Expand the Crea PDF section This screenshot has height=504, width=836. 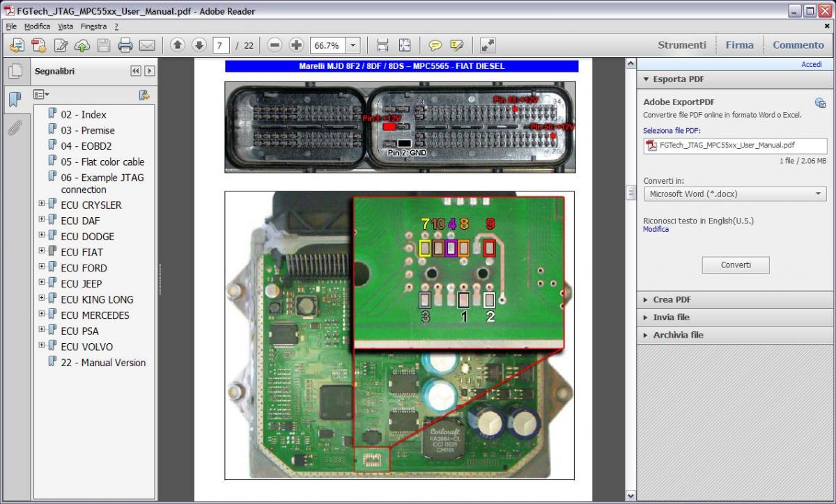tap(647, 300)
